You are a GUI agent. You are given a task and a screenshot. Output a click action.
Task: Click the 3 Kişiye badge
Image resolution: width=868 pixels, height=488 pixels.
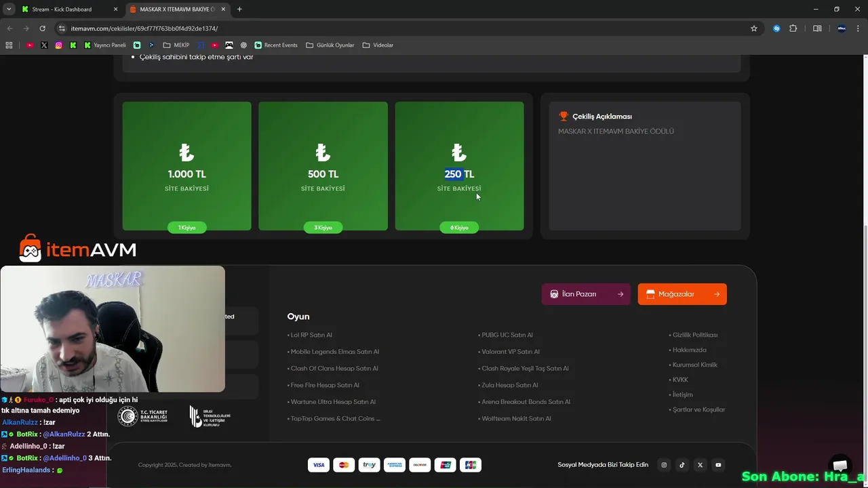[323, 228]
